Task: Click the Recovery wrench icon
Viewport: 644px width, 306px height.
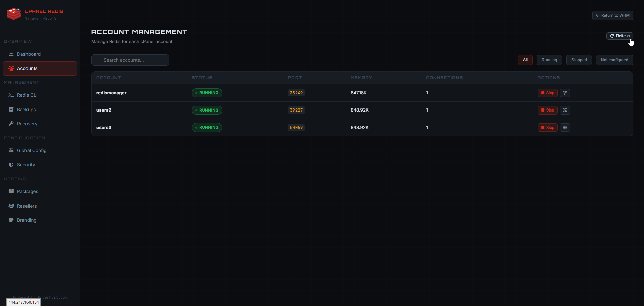Action: (x=11, y=124)
